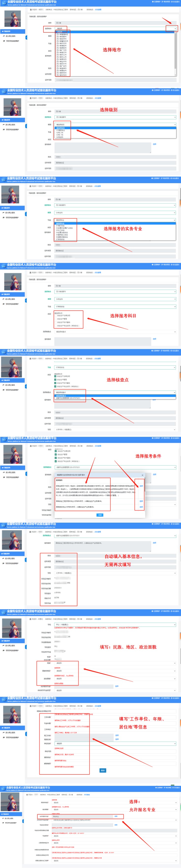This screenshot has width=181, height=868.
Task: Click the blue 保存 save button
Action: click(x=103, y=770)
